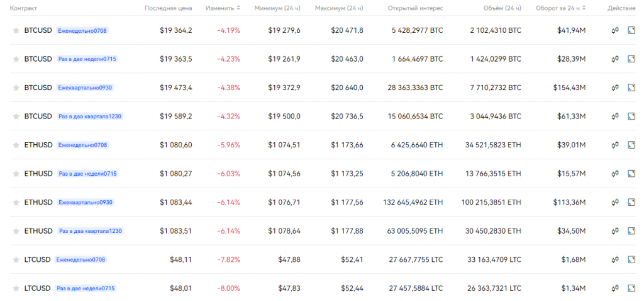Favorite BTCUSD Еженедельно0708 with the star
The image size is (644, 301).
(16, 30)
